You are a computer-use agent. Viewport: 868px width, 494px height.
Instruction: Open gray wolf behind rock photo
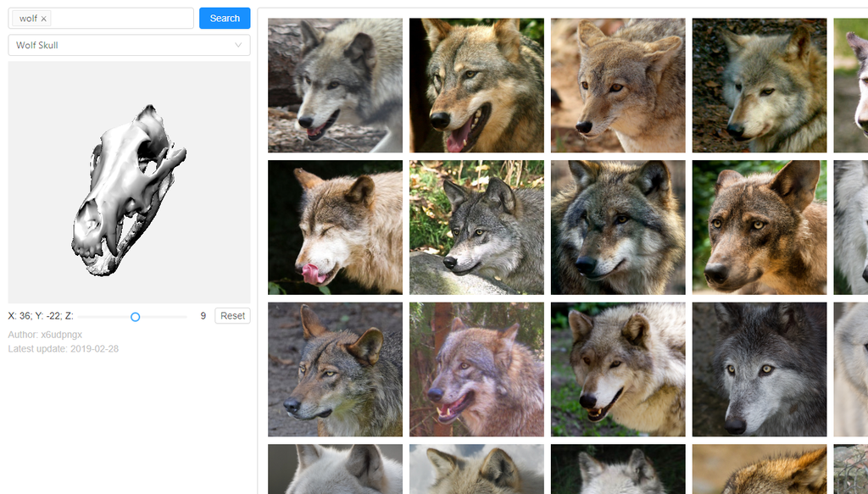[476, 227]
